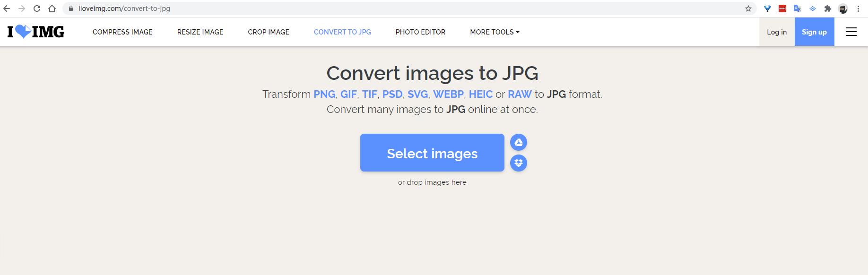Go to the browser home page
This screenshot has height=275, width=868.
pos(52,9)
